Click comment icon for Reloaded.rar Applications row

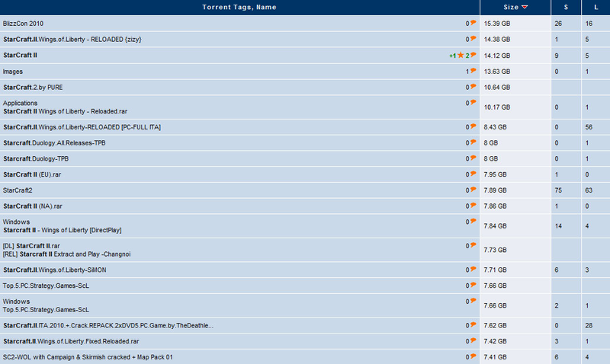tap(473, 103)
